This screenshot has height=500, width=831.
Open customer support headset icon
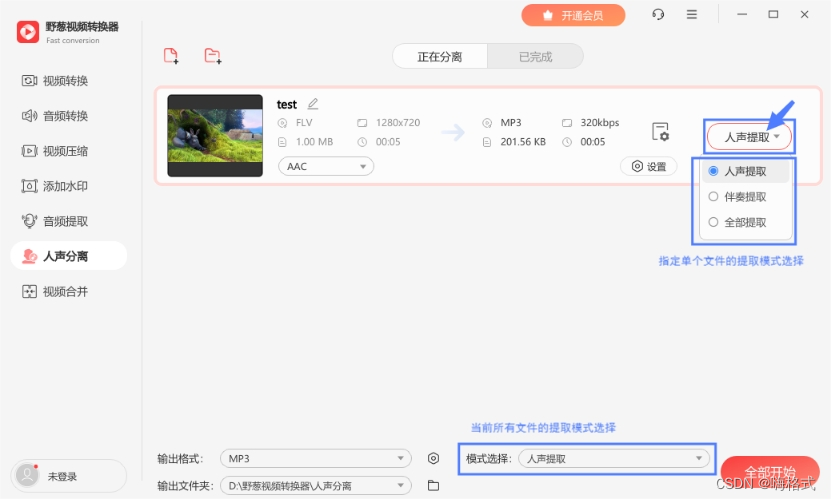(658, 14)
